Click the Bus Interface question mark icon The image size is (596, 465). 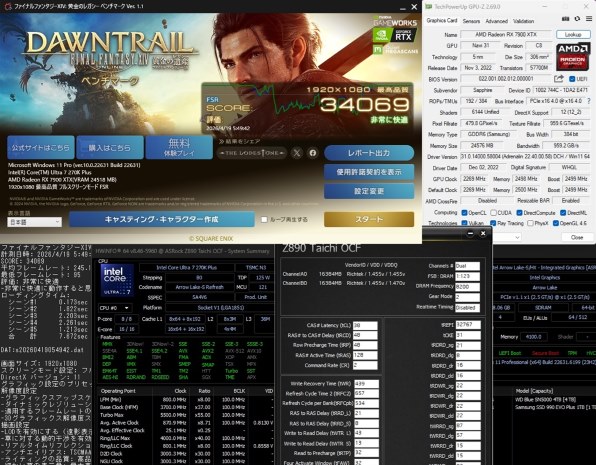589,101
